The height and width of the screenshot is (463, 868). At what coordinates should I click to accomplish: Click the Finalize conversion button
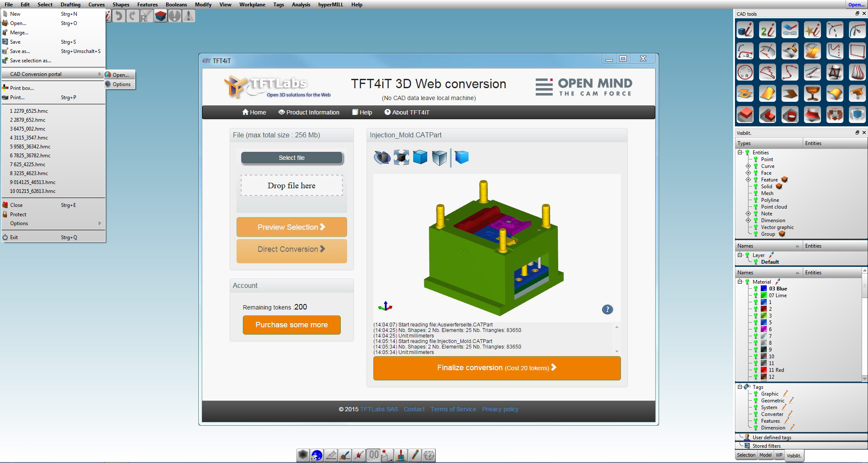[497, 368]
